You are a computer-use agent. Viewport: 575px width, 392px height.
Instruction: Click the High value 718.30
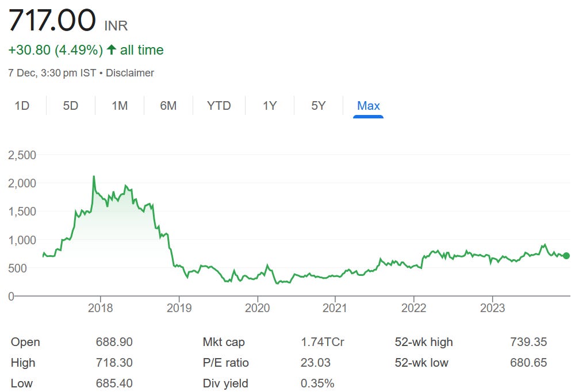[114, 362]
